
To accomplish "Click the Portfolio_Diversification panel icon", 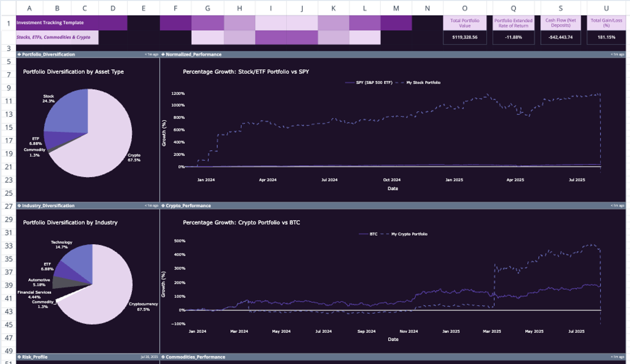I will tap(19, 54).
